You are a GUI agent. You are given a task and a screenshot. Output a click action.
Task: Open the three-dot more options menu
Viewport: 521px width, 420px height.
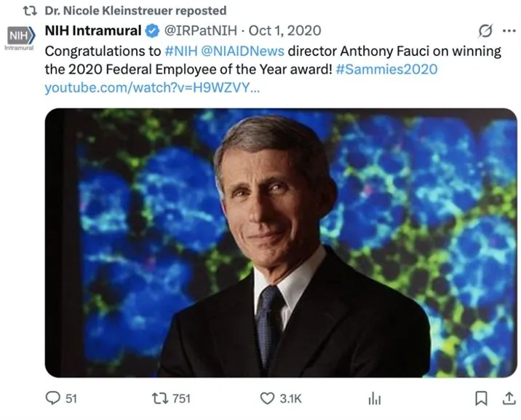point(507,31)
